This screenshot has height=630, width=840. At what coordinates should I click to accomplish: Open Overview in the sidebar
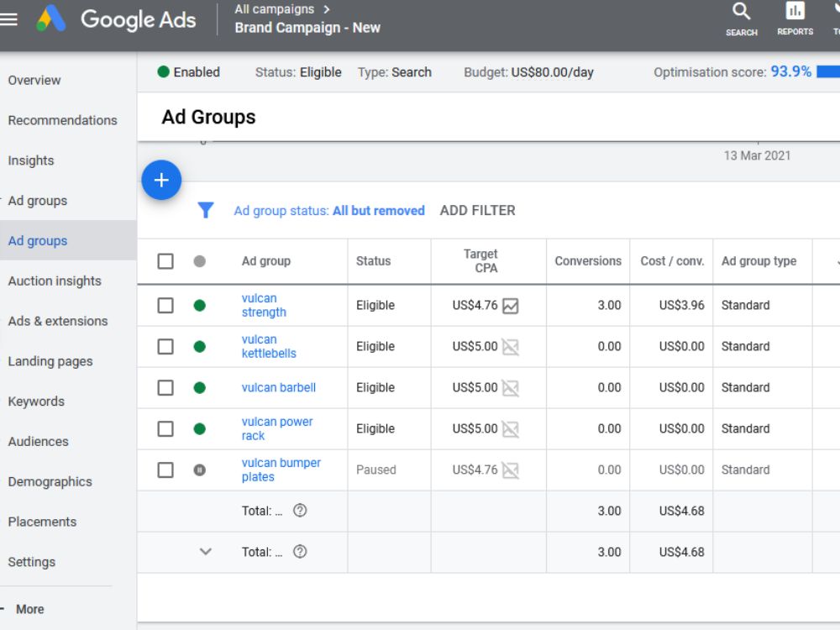(34, 81)
